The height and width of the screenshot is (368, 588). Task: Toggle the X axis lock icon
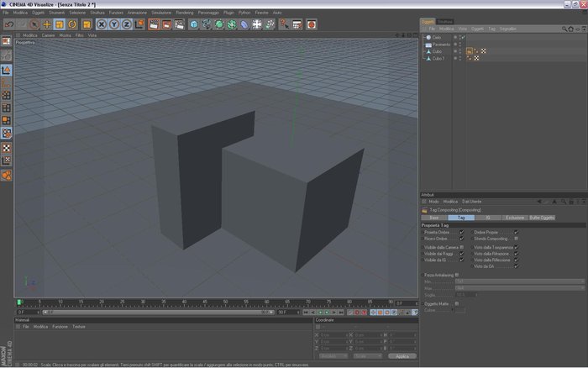pyautogui.click(x=102, y=24)
